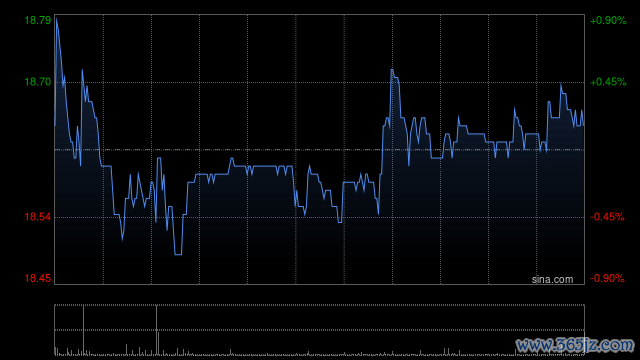Click the 18.79 price axis label
The height and width of the screenshot is (360, 640).
click(38, 20)
